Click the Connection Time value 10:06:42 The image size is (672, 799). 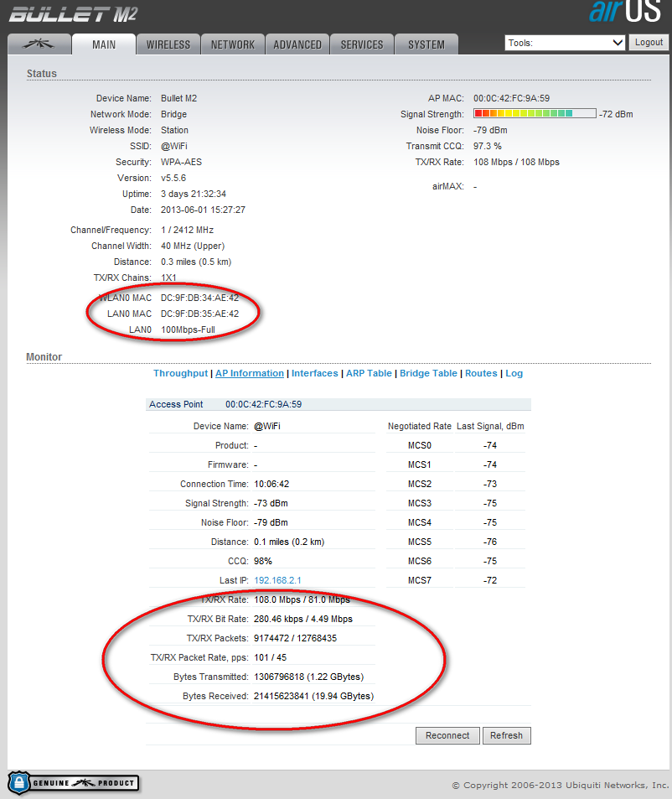click(x=271, y=484)
